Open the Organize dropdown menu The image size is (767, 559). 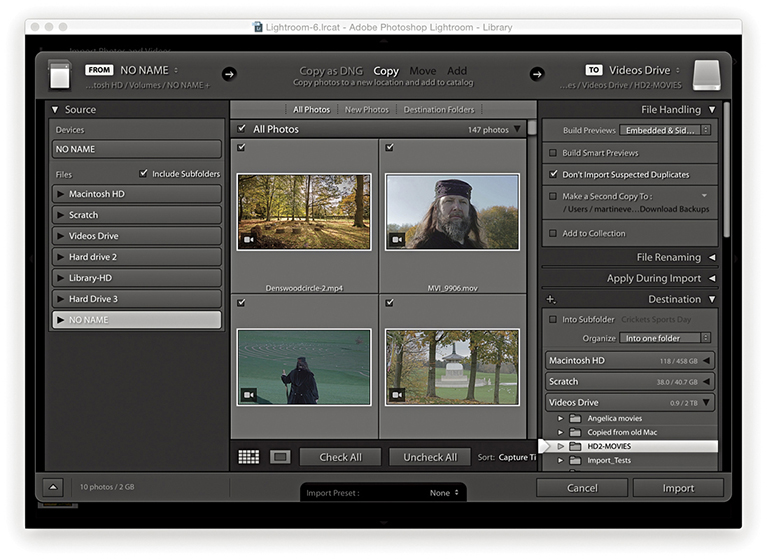(x=664, y=338)
